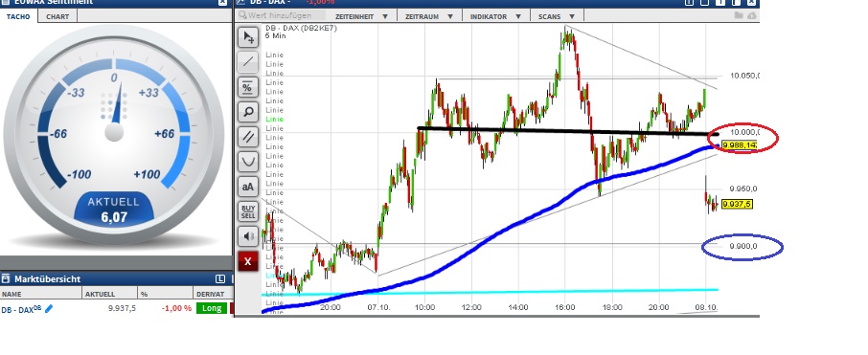Click the +100 mark on sentiment gauge
This screenshot has height=355, width=868.
pyautogui.click(x=147, y=175)
